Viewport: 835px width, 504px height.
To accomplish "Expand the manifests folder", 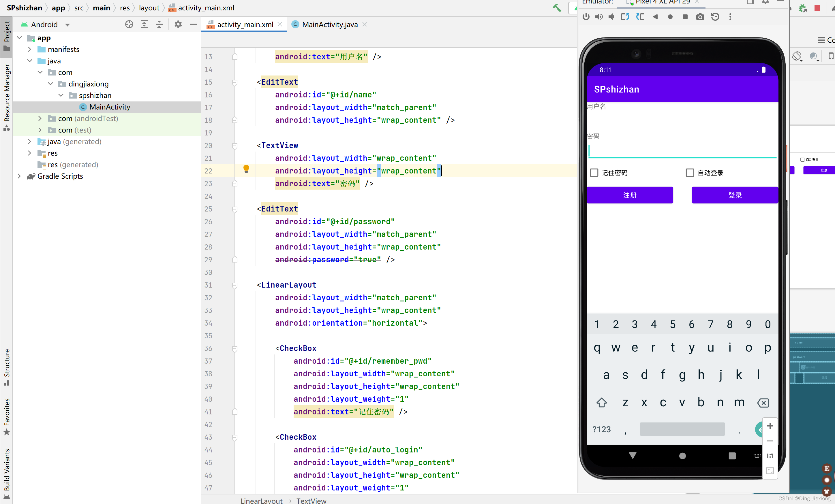I will coord(29,49).
